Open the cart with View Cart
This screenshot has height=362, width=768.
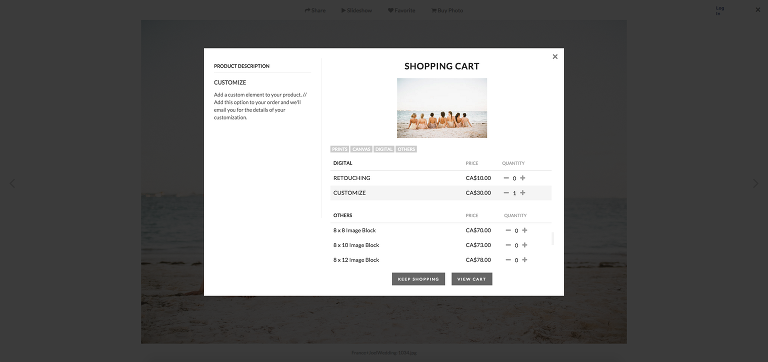(x=472, y=279)
